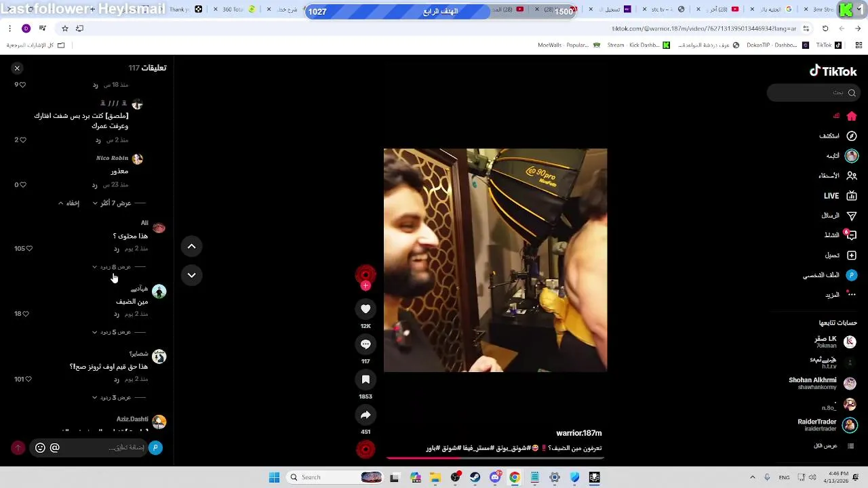Open Nico Robin's profile picture
The width and height of the screenshot is (868, 488).
[138, 159]
